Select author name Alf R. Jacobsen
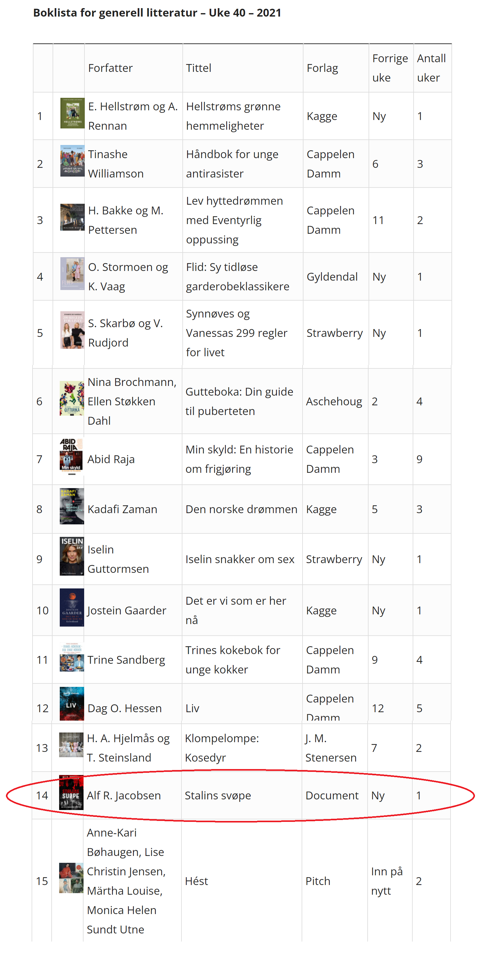 coord(124,796)
